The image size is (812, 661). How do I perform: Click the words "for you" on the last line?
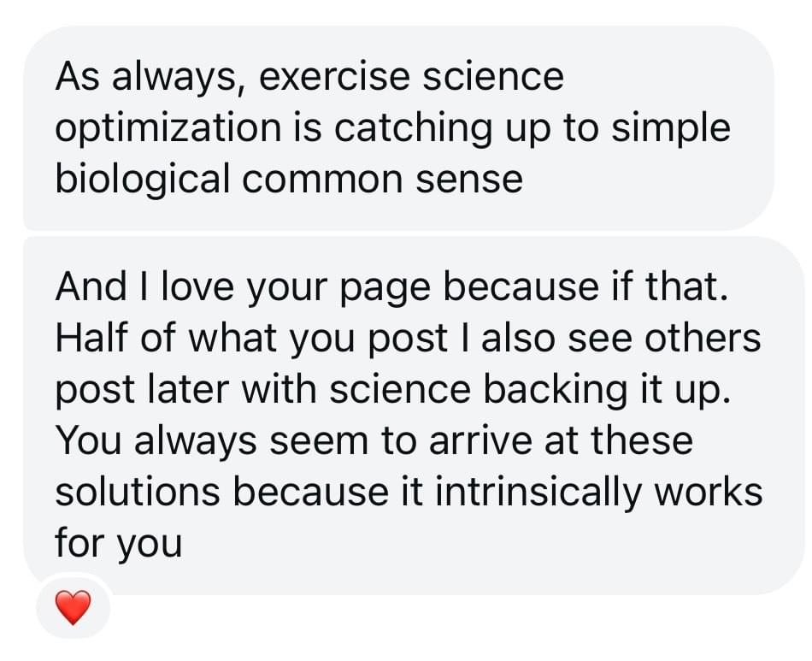point(118,543)
